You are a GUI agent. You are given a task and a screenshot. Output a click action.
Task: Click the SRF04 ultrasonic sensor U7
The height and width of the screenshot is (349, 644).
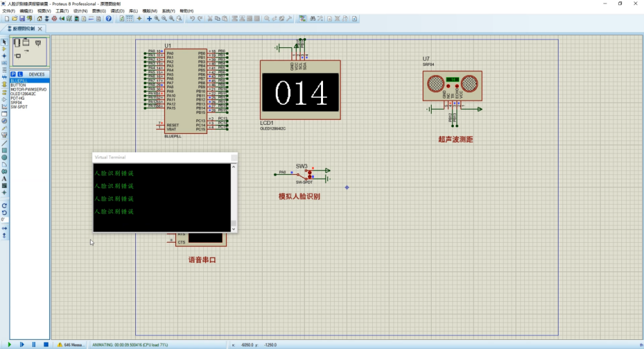[x=452, y=85]
